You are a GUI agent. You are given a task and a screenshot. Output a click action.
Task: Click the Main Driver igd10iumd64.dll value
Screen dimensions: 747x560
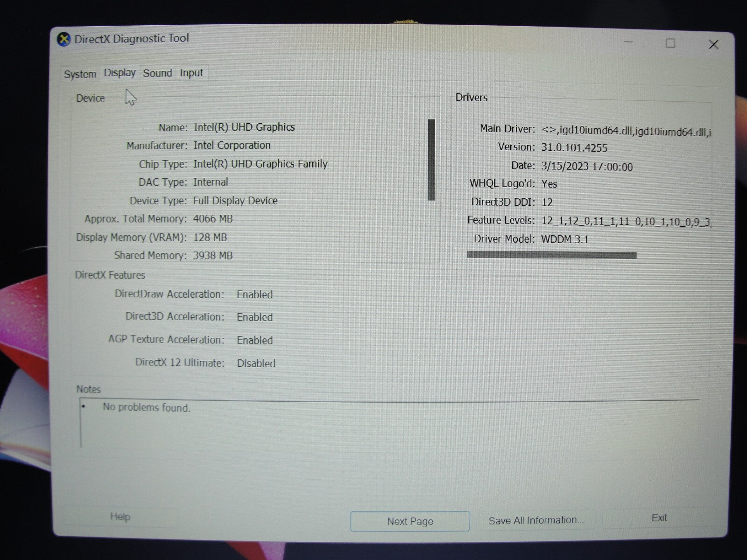point(626,131)
